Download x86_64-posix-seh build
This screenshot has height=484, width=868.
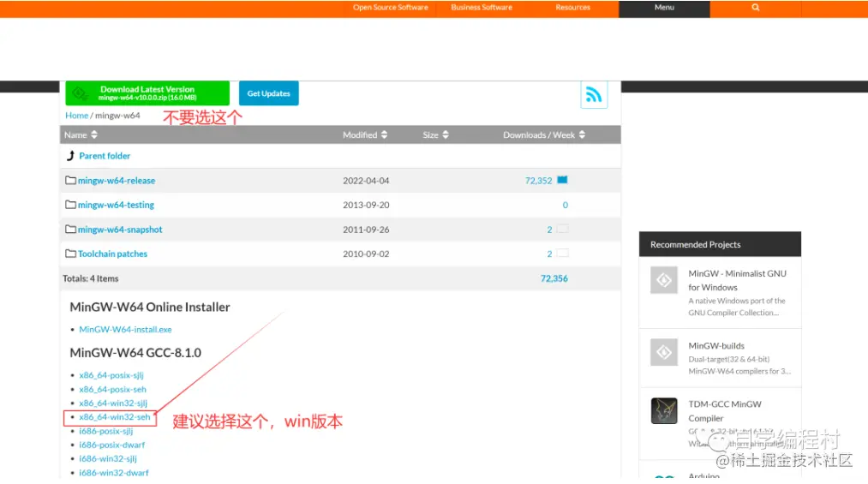point(112,389)
